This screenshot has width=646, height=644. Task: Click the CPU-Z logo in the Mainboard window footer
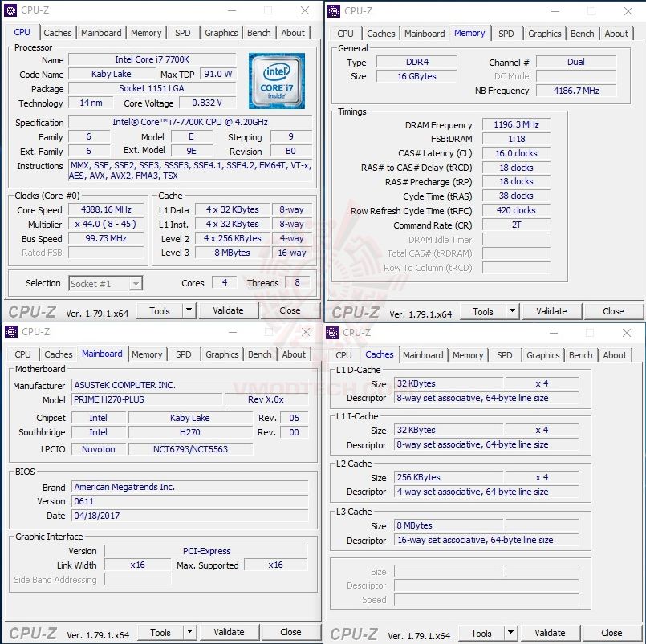[32, 632]
